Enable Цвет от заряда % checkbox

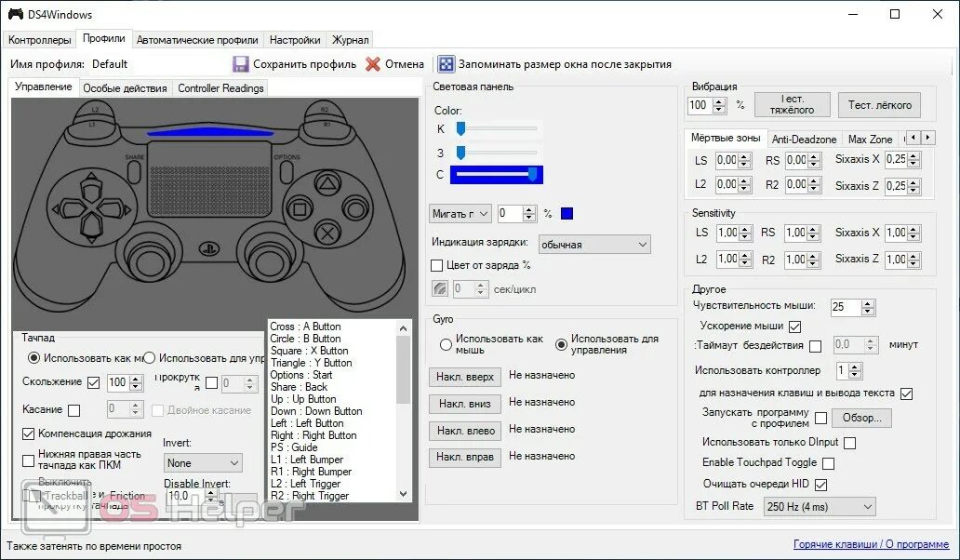[x=436, y=266]
